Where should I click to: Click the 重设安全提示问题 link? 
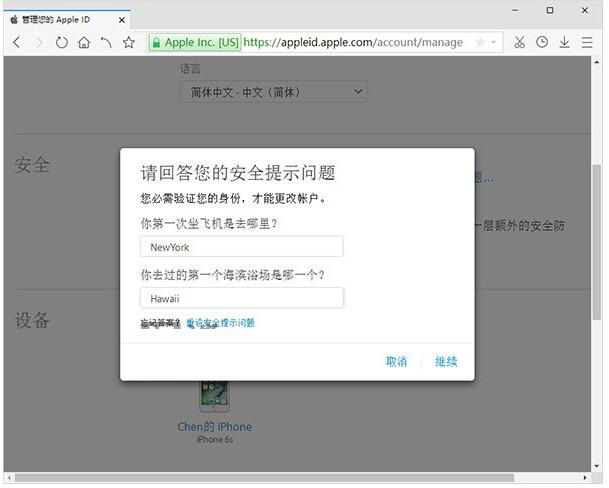(220, 323)
